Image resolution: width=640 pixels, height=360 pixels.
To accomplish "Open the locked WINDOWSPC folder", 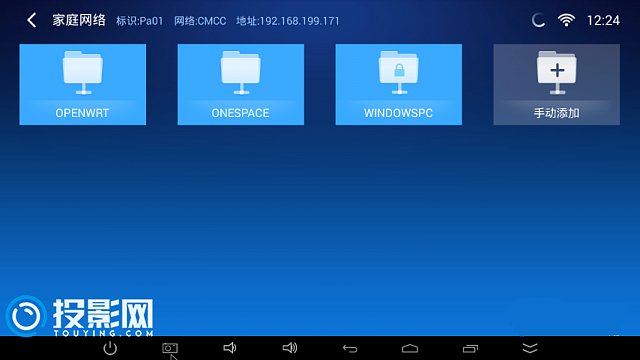I will click(x=399, y=84).
